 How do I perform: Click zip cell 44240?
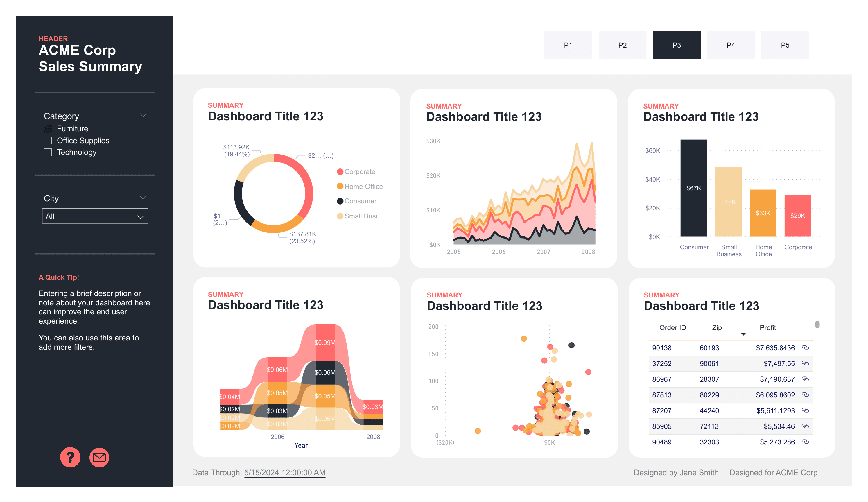[x=709, y=410]
